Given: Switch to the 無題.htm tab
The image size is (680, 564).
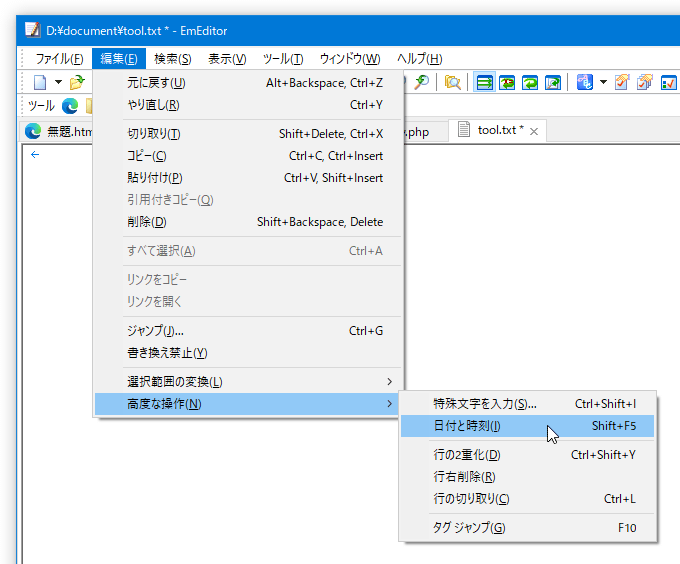Looking at the screenshot, I should [58, 131].
